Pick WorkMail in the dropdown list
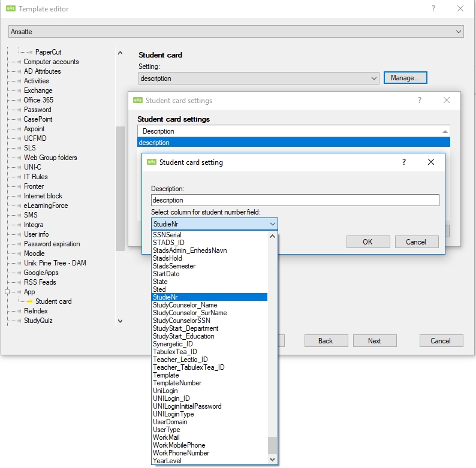 167,437
